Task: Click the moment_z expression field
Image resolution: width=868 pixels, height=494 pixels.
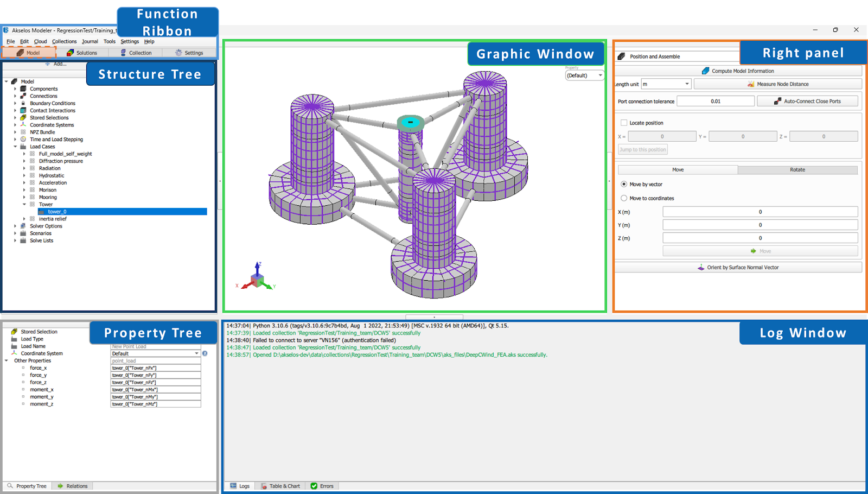Action: point(156,404)
